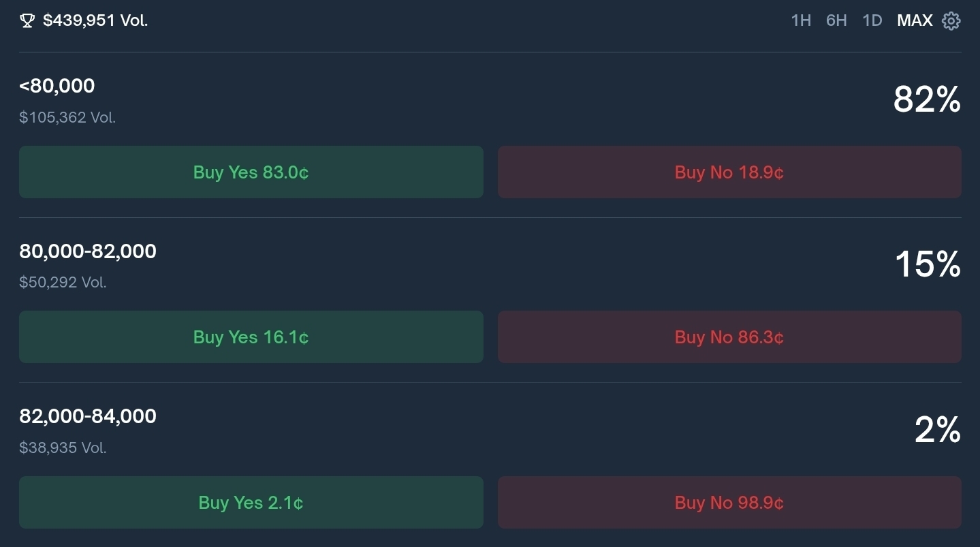Viewport: 980px width, 547px height.
Task: Expand the <80,000 outcome row
Action: (57, 86)
